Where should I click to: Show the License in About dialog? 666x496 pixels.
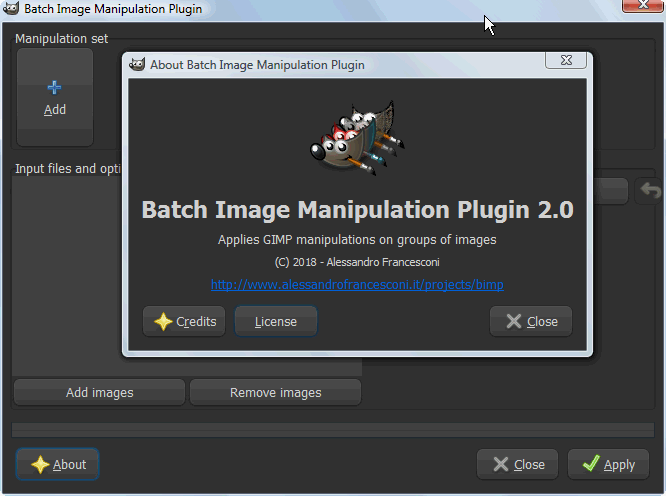coord(276,321)
